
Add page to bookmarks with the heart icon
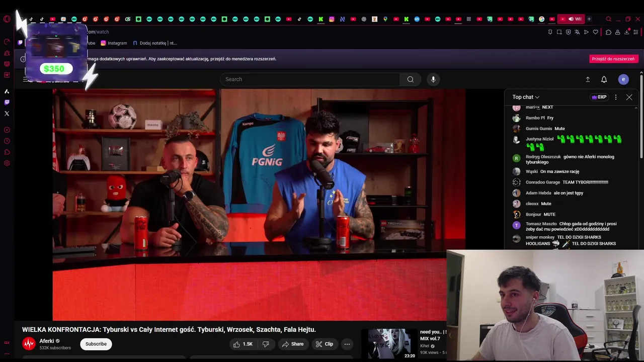(x=595, y=32)
